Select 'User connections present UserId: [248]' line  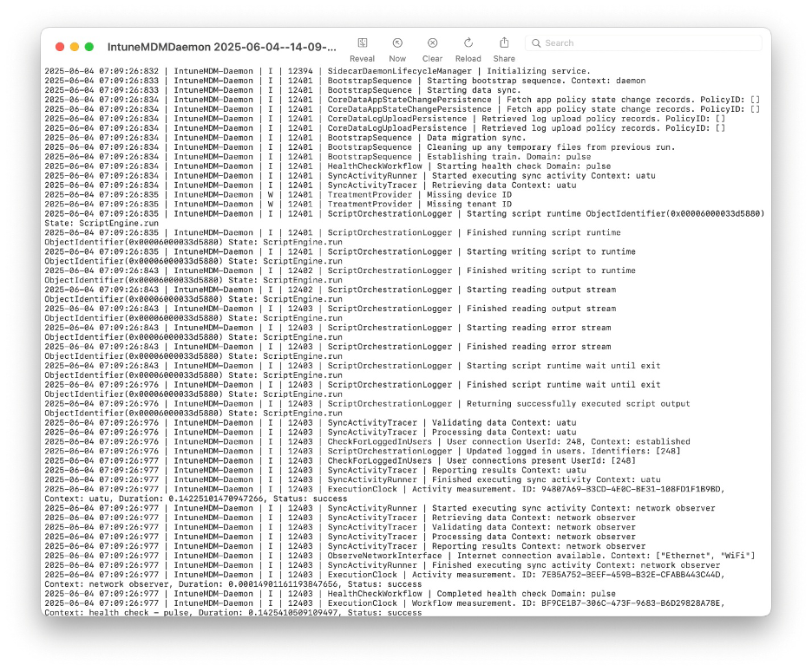coord(340,461)
